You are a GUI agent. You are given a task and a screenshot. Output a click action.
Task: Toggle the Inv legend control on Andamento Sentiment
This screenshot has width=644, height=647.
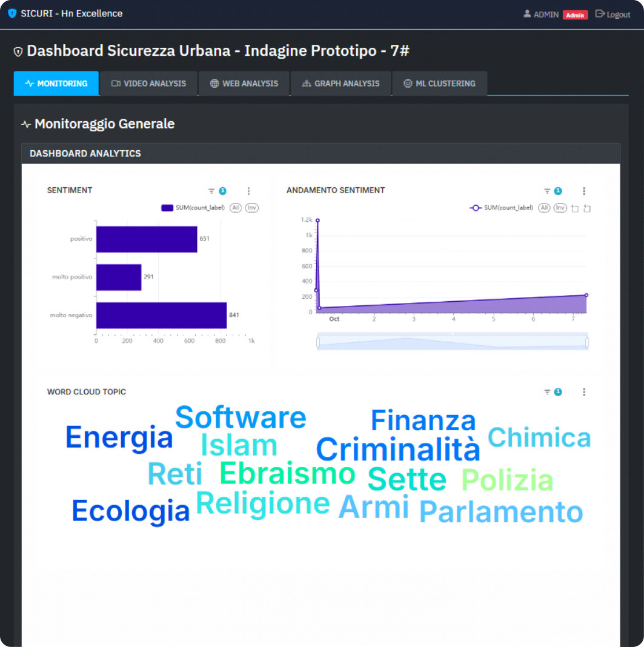(x=560, y=208)
